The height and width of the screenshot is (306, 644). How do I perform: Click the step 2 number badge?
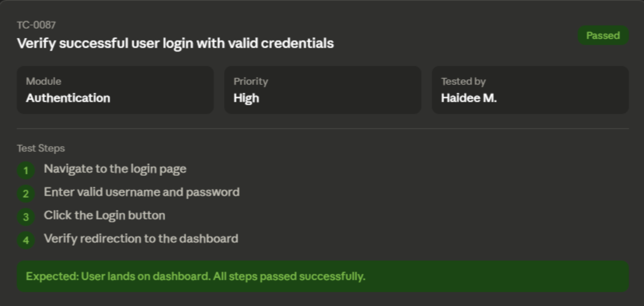point(26,193)
